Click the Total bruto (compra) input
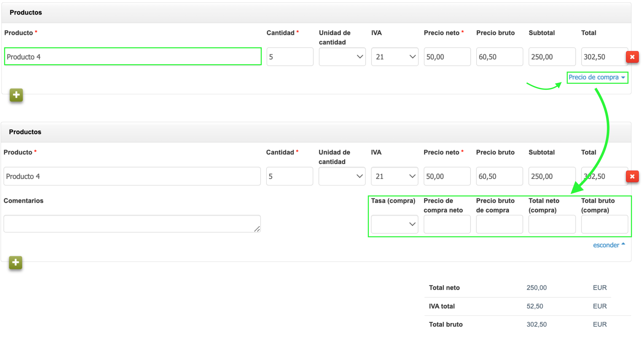This screenshot has height=339, width=644. pyautogui.click(x=604, y=224)
